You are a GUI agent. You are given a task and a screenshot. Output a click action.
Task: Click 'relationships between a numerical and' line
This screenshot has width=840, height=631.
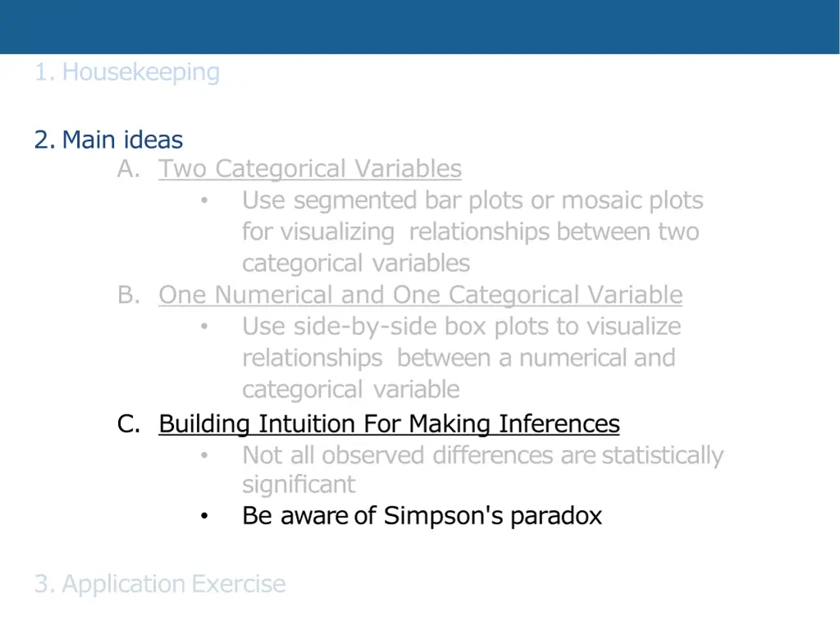pos(459,358)
